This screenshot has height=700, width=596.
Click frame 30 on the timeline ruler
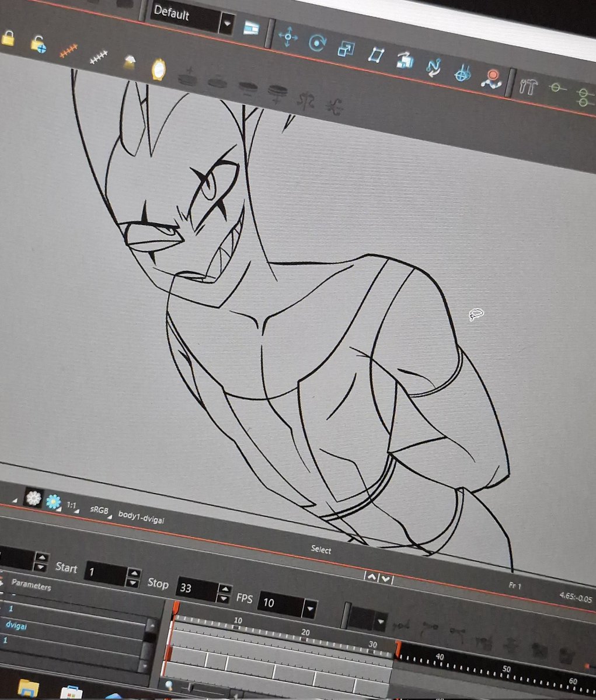[373, 645]
